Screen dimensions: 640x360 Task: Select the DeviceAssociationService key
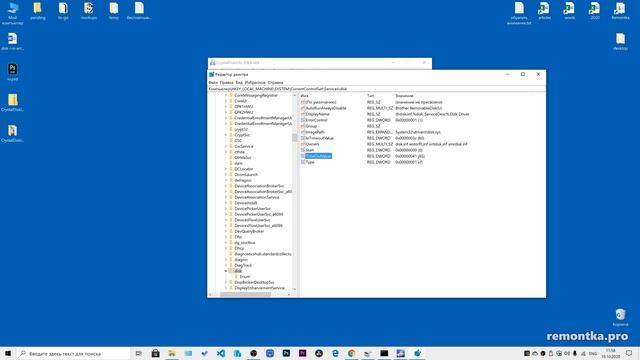coord(257,197)
